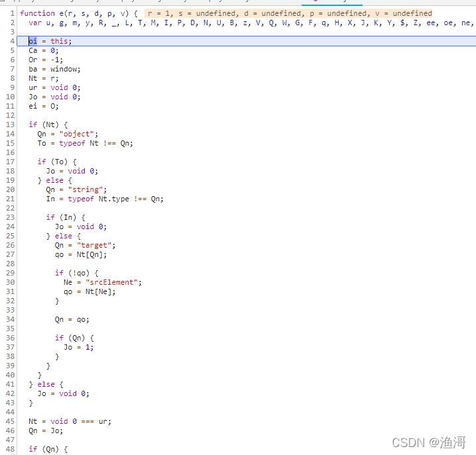
Task: Click the 'ba = window;' assignment
Action: click(x=54, y=69)
